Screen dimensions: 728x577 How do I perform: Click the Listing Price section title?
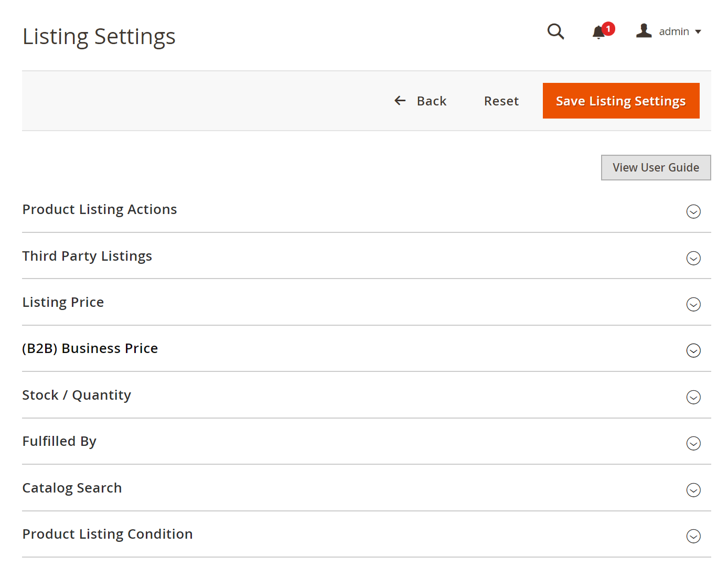coord(63,302)
